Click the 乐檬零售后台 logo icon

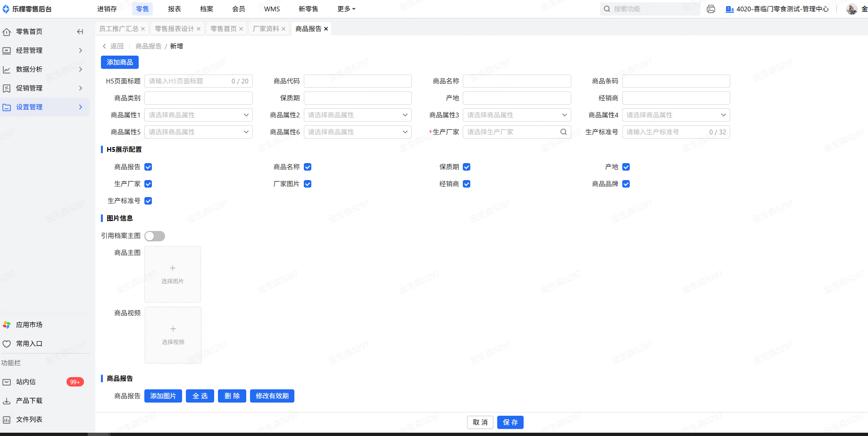click(6, 9)
